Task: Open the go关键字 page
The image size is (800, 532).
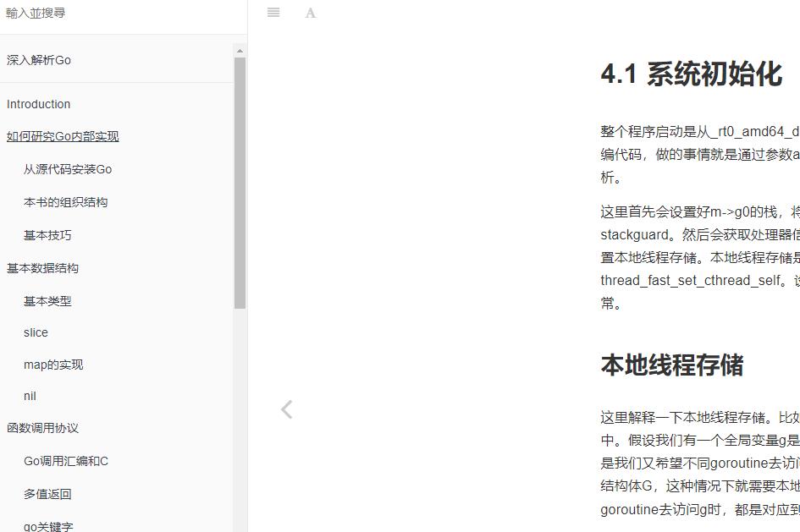Action: point(47,525)
